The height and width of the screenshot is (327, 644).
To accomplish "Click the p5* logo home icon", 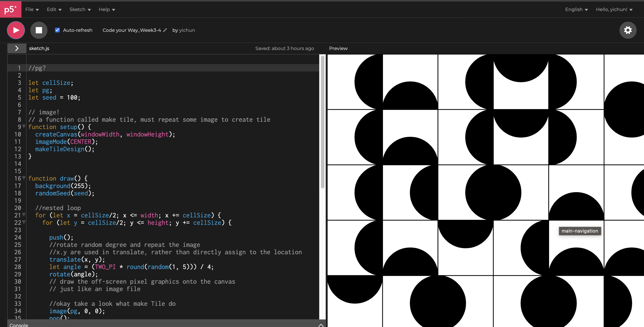I will coord(10,9).
